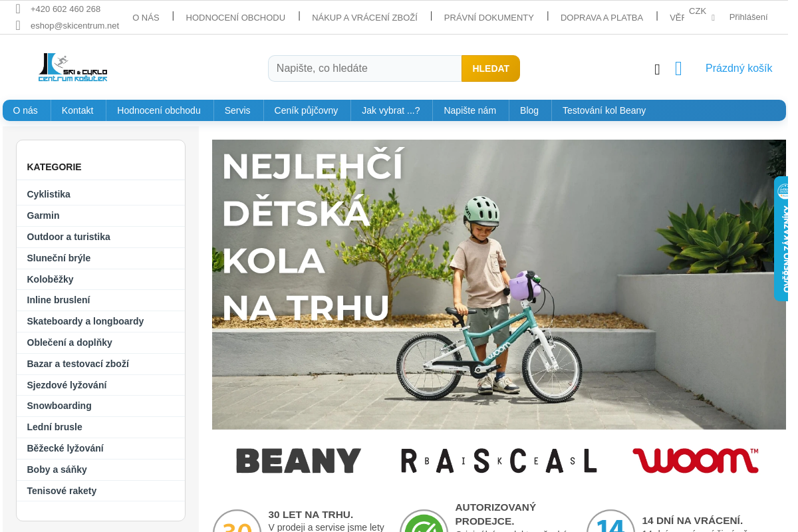The height and width of the screenshot is (532, 798).
Task: Click the Beany brand logo
Action: pos(299,461)
